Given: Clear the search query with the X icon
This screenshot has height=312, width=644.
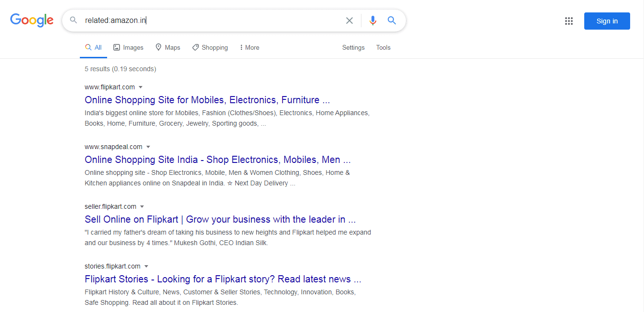Looking at the screenshot, I should pos(349,21).
